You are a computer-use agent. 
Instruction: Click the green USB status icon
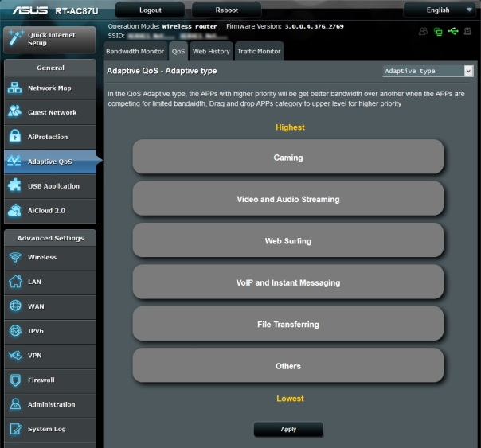[x=453, y=31]
